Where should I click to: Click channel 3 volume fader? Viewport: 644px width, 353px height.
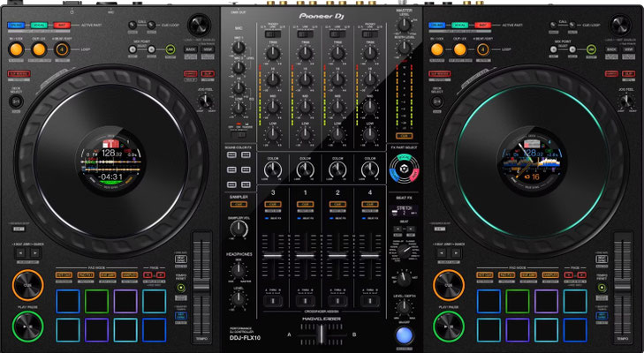tap(273, 255)
